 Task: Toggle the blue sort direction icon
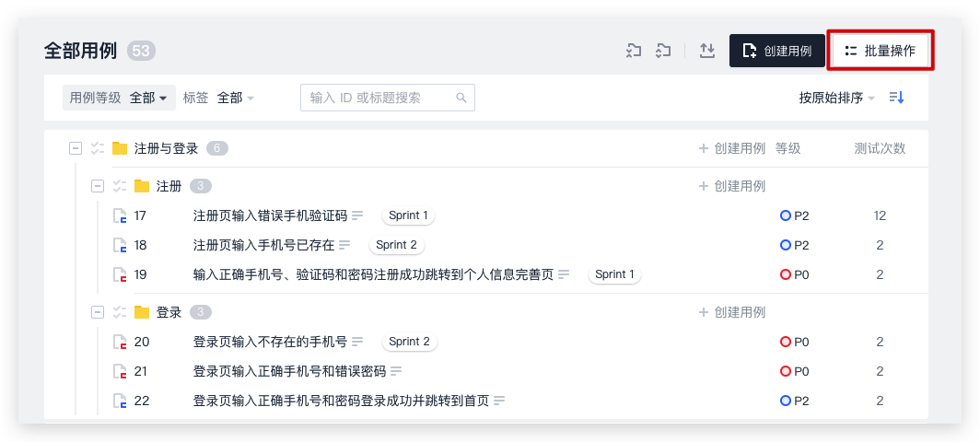(x=896, y=98)
